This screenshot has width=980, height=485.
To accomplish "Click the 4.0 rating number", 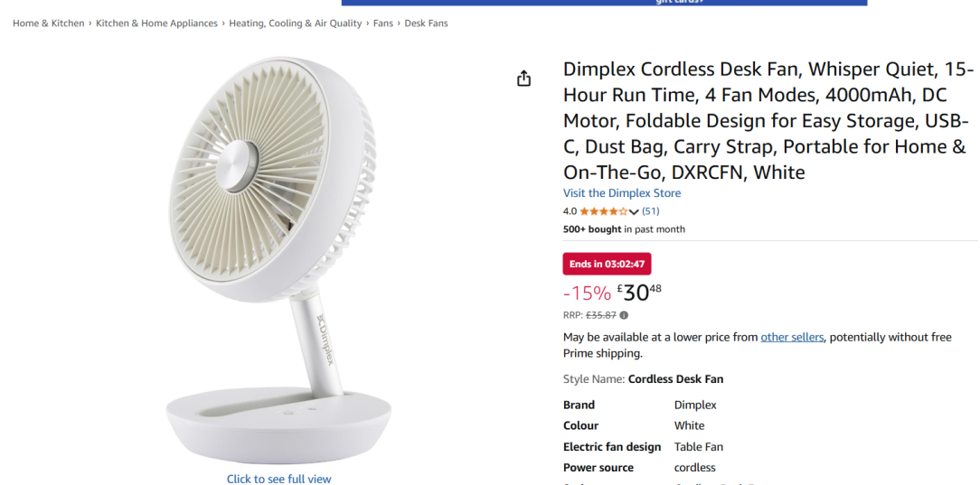I will pyautogui.click(x=570, y=211).
